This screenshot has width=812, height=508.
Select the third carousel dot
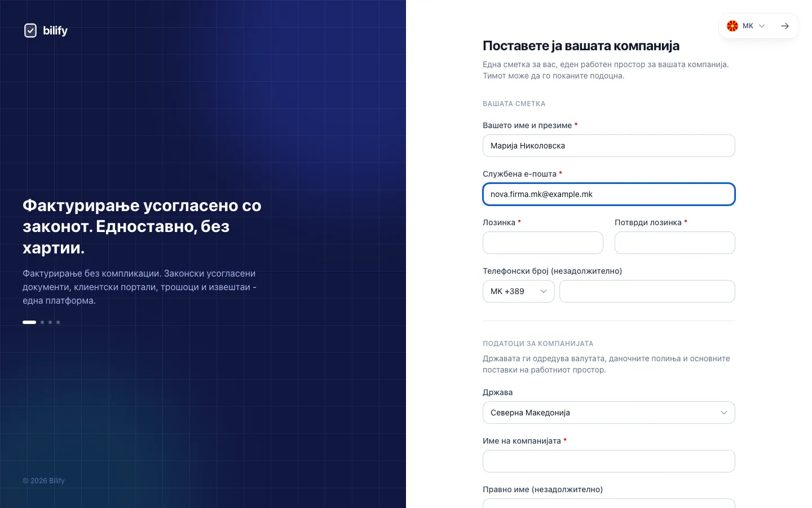50,322
